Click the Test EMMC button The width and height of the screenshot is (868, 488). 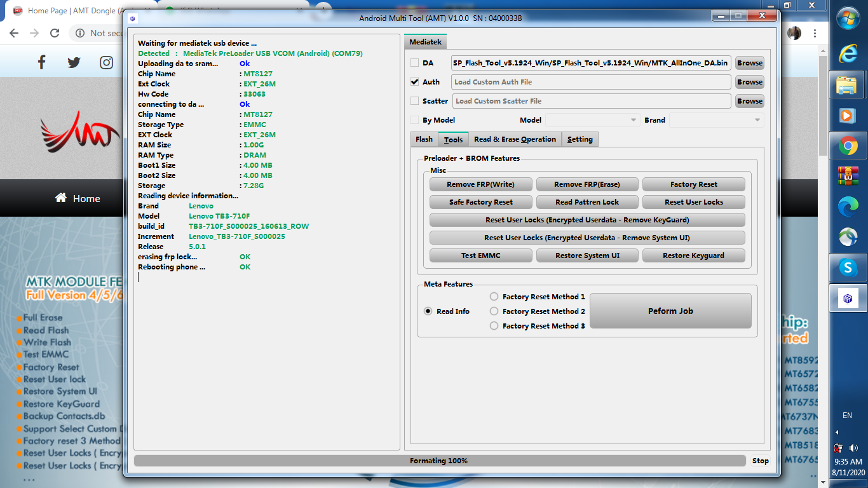(480, 255)
